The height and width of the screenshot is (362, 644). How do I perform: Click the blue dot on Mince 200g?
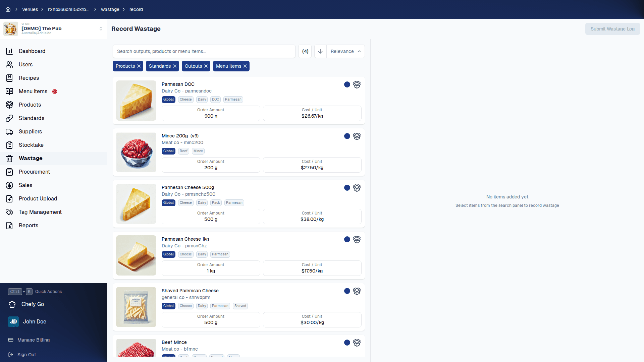tap(347, 136)
